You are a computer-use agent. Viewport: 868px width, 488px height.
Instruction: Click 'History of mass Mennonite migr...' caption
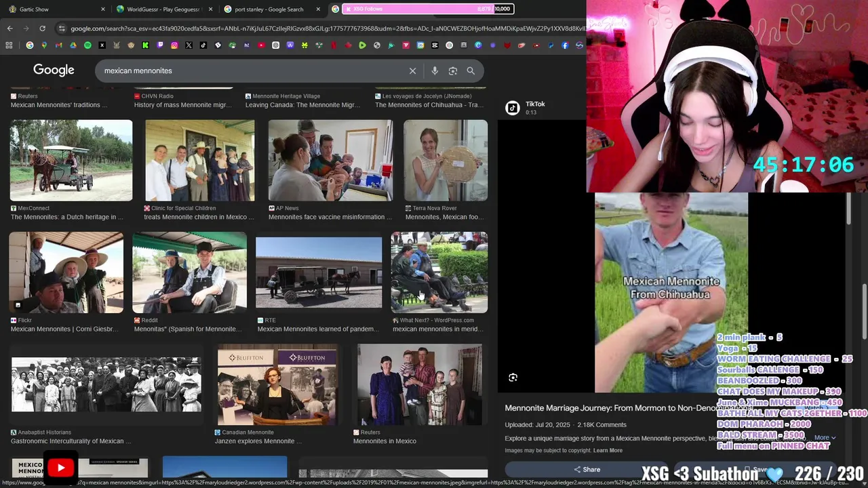[182, 105]
